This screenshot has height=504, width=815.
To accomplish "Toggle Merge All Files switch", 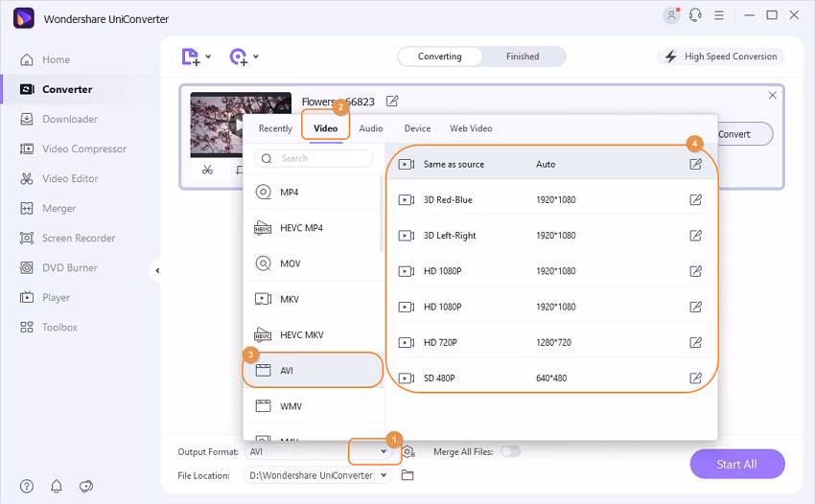I will (510, 451).
